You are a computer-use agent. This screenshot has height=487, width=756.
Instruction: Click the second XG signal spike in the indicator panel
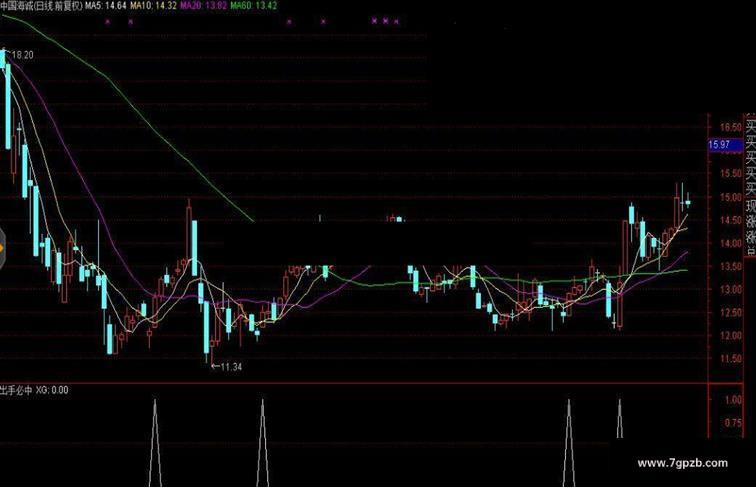[262, 443]
